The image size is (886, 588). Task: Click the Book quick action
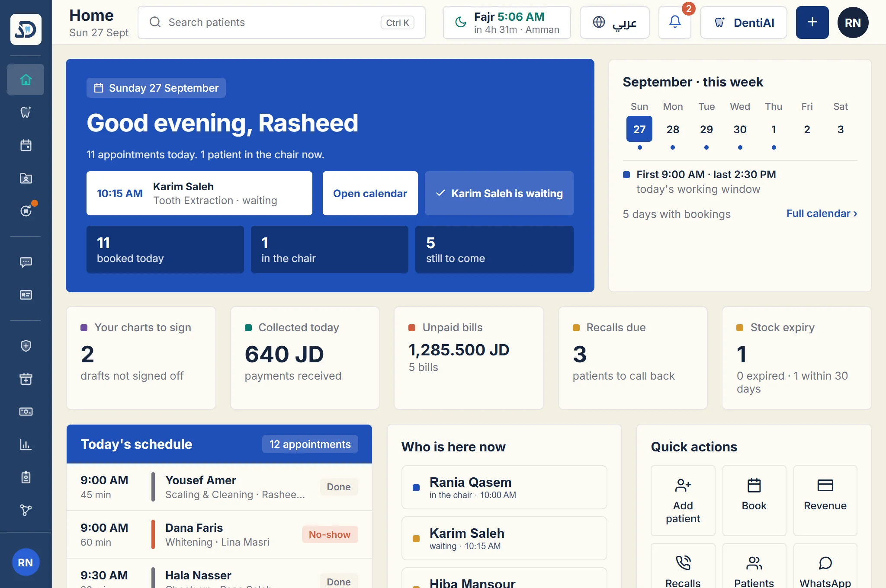[754, 501]
